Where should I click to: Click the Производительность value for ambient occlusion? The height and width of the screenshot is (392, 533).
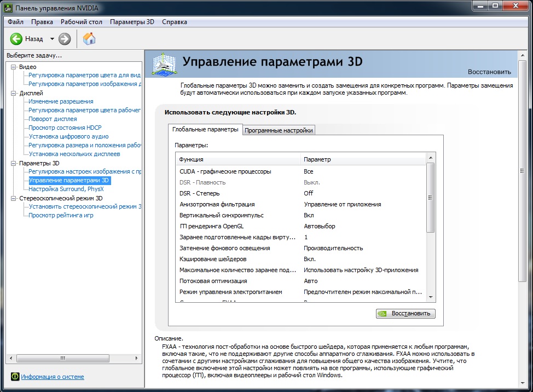pos(333,248)
